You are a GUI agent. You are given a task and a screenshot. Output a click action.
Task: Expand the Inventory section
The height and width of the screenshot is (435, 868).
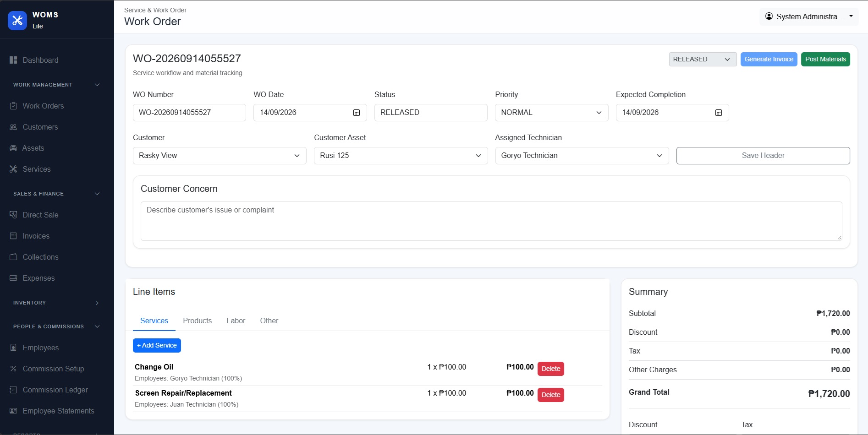97,303
